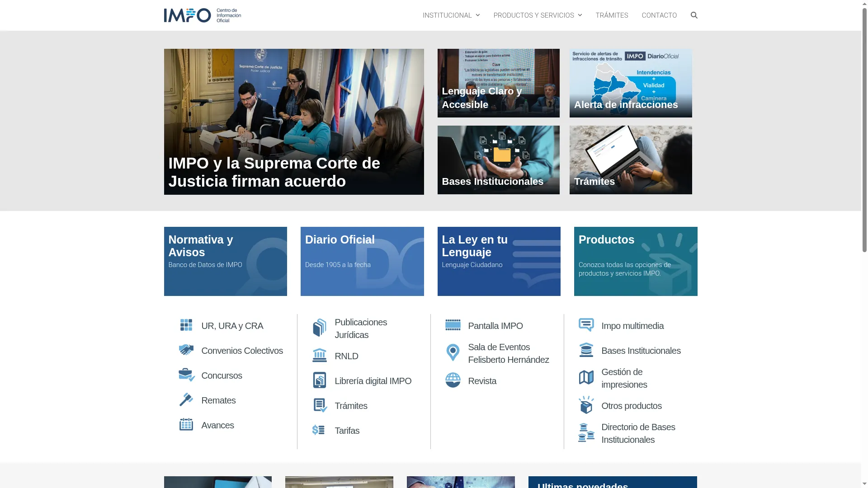Click the Revista globe icon
The image size is (868, 488).
(x=453, y=380)
